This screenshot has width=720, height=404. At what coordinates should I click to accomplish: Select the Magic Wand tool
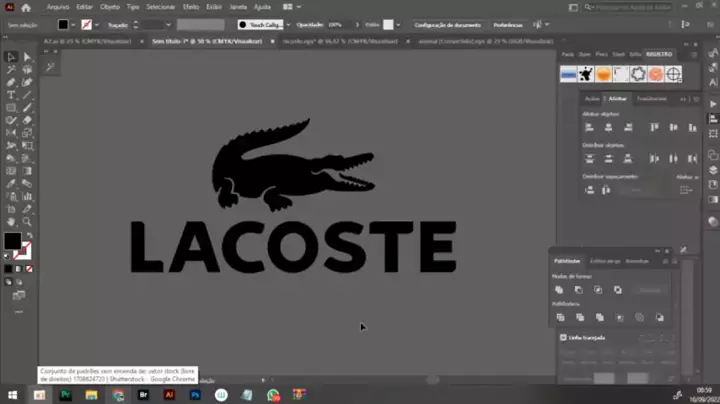click(11, 69)
